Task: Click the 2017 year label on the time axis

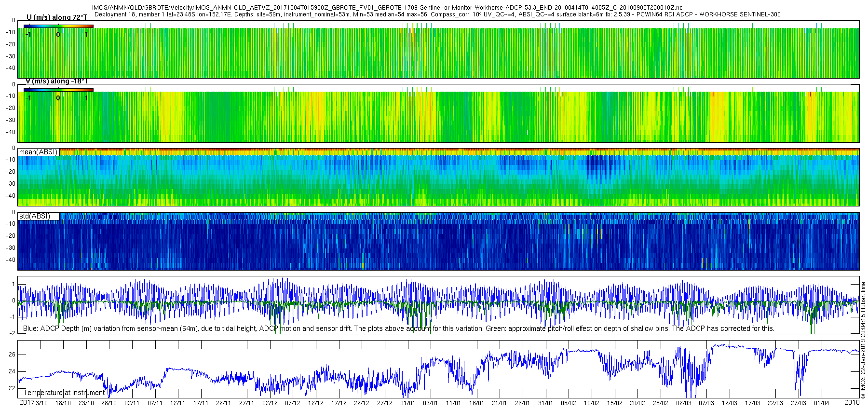Action: (27, 402)
